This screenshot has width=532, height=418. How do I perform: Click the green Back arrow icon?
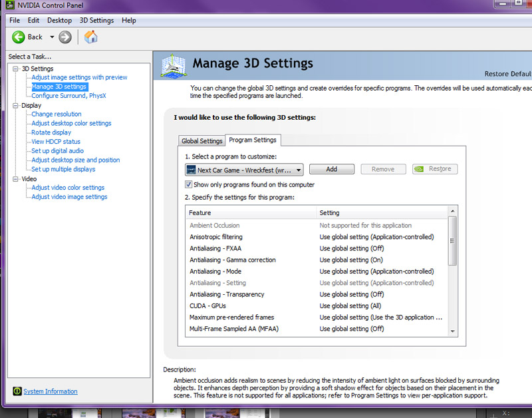point(19,37)
